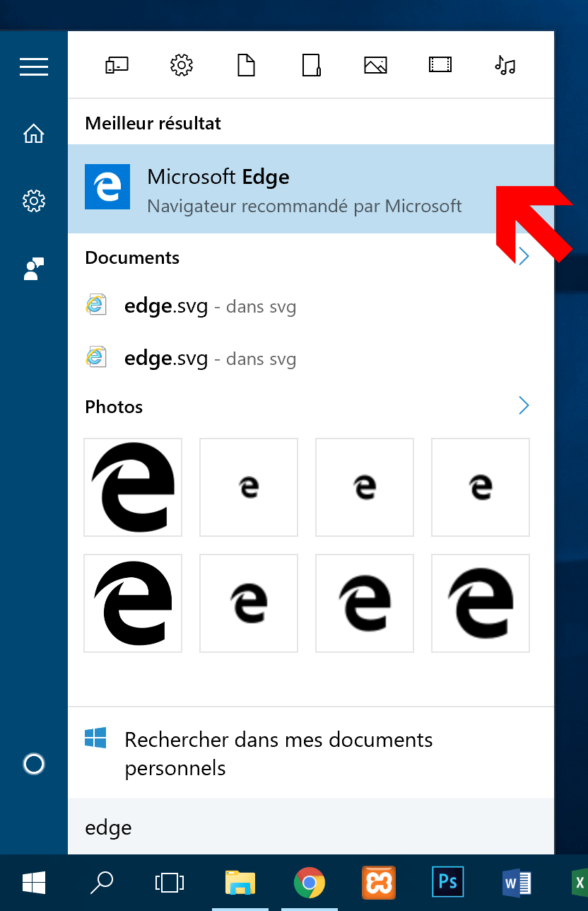Viewport: 588px width, 911px height.
Task: Filter results by Folders icon
Action: pyautogui.click(x=311, y=66)
